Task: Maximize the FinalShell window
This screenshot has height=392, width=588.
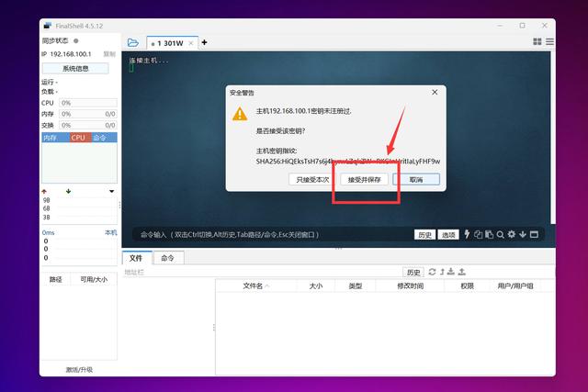Action: pyautogui.click(x=523, y=26)
